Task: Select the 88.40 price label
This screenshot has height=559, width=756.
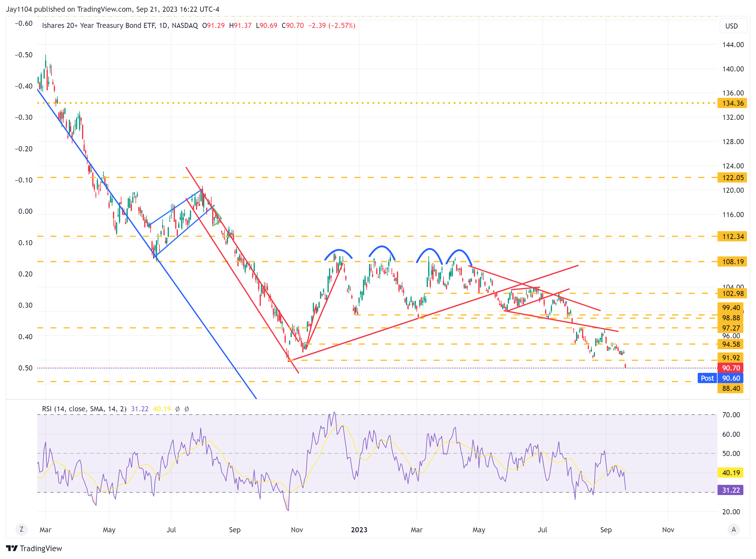Action: click(x=730, y=388)
